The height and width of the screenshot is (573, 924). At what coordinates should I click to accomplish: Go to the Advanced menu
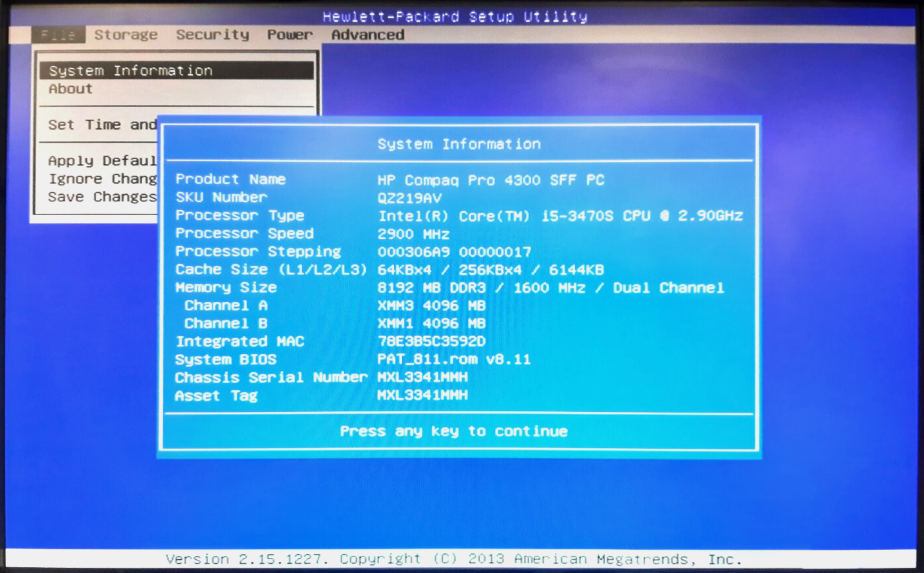click(368, 35)
